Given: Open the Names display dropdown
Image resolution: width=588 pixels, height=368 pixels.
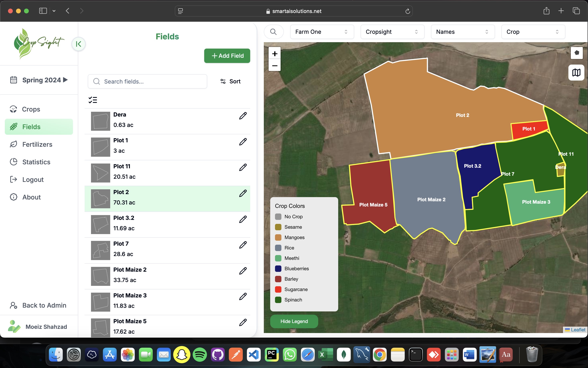Looking at the screenshot, I should click(x=462, y=32).
